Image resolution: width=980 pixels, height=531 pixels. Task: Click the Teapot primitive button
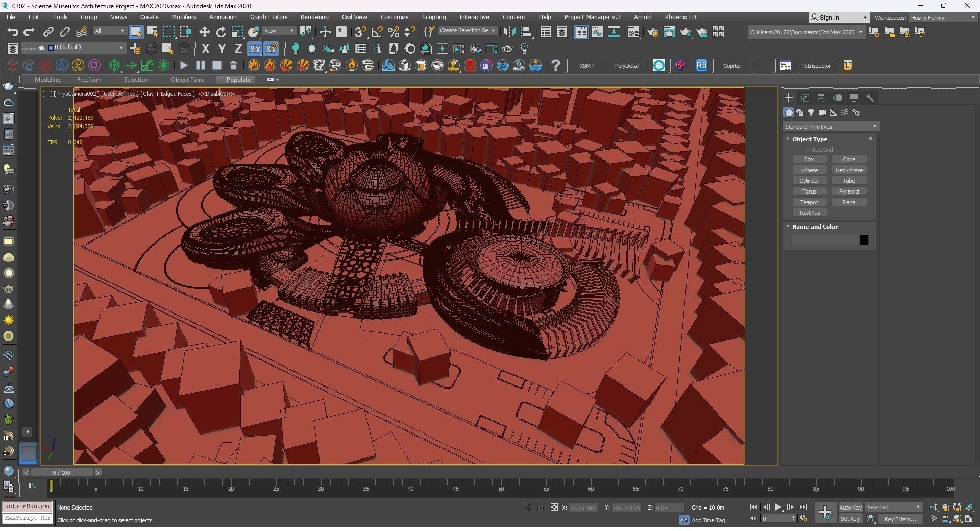pyautogui.click(x=809, y=202)
